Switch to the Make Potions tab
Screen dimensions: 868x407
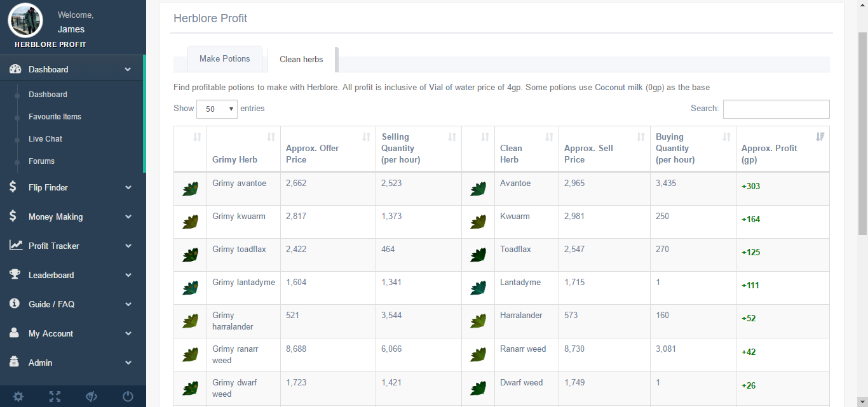[225, 58]
